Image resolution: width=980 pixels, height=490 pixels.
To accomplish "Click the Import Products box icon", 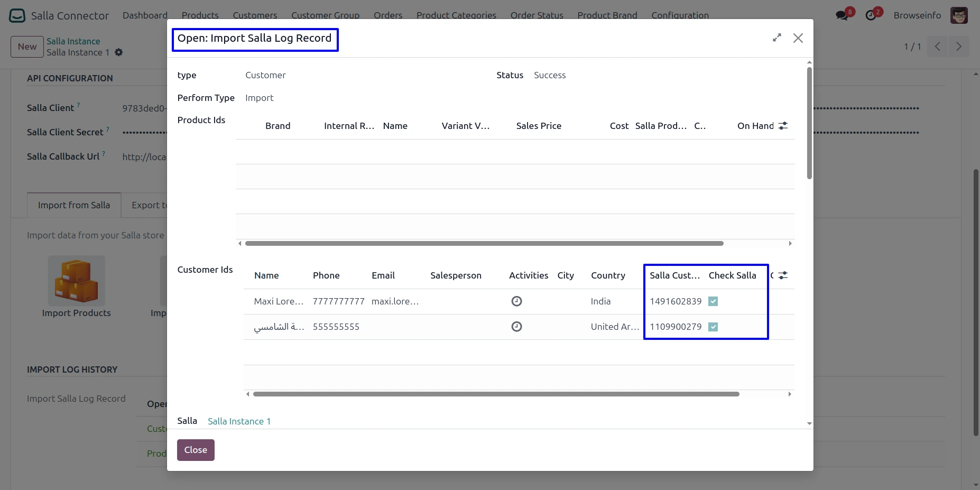I will (76, 281).
